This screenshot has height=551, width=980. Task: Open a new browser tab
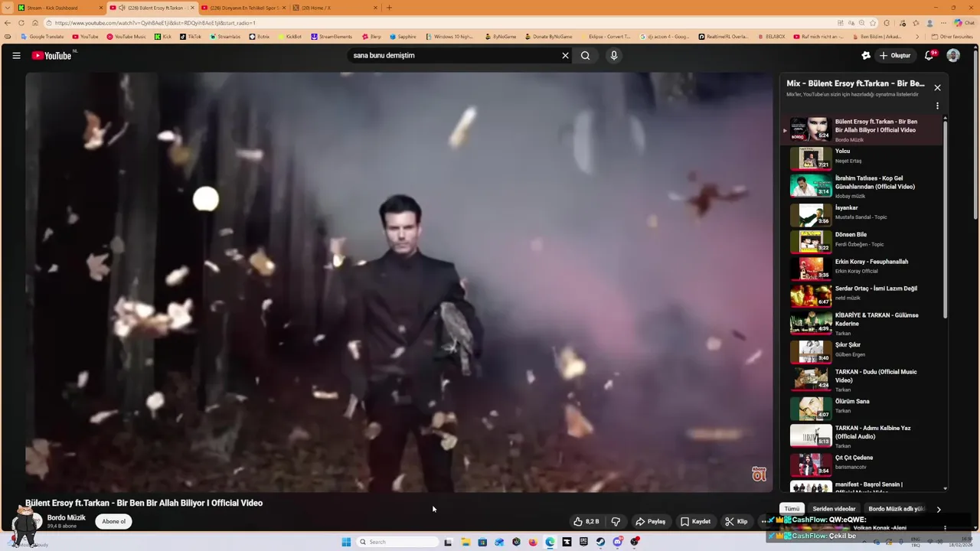click(389, 8)
